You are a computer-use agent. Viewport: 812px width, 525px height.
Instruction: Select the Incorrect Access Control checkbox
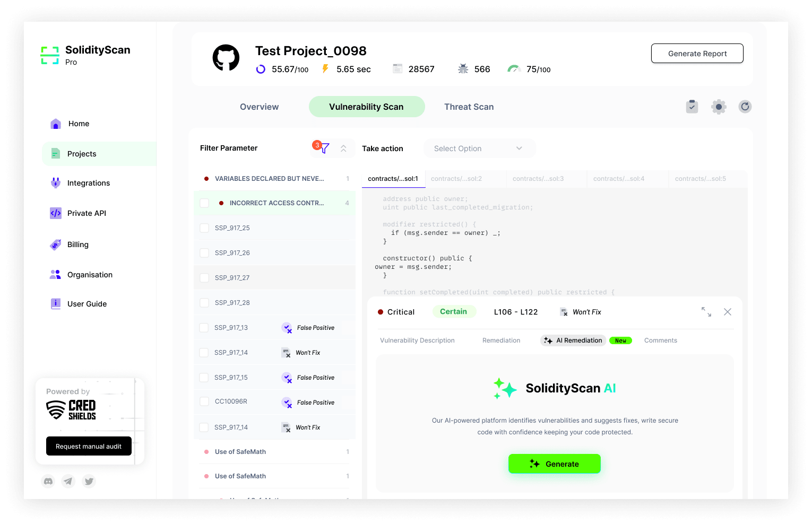point(204,203)
